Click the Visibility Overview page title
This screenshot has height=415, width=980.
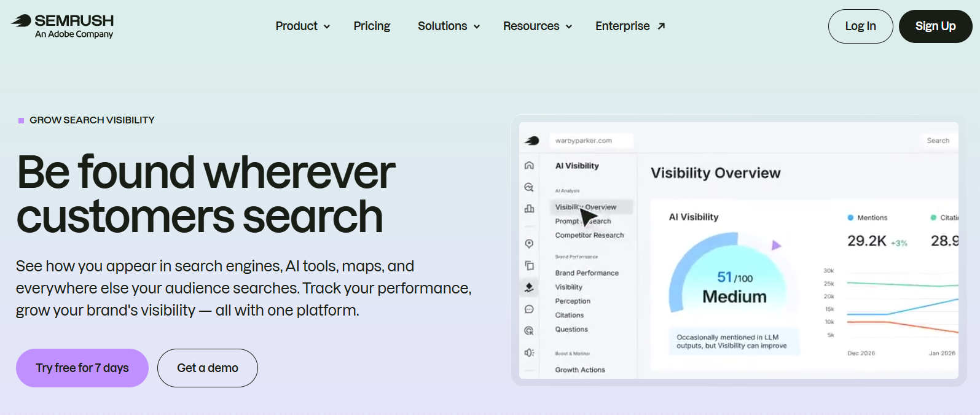point(716,173)
